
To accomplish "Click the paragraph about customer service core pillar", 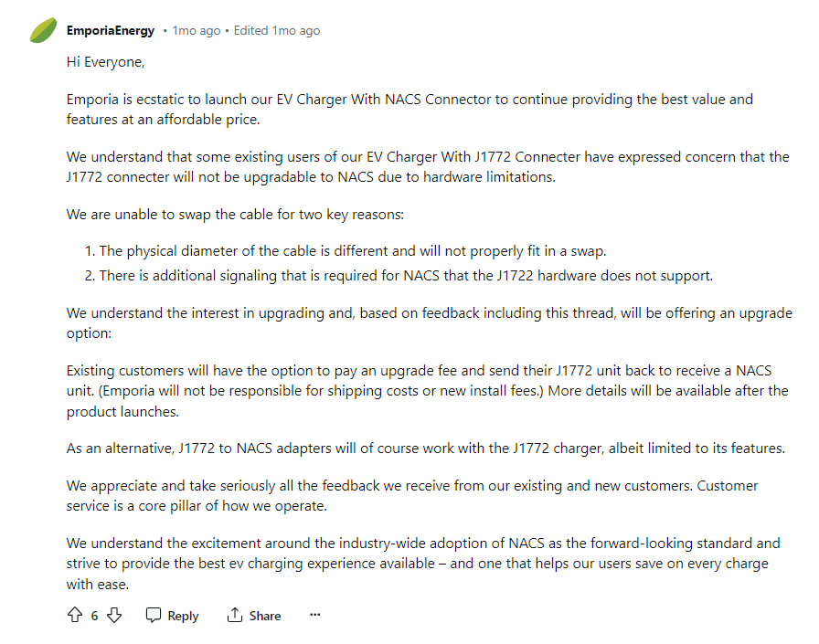I will coord(412,496).
